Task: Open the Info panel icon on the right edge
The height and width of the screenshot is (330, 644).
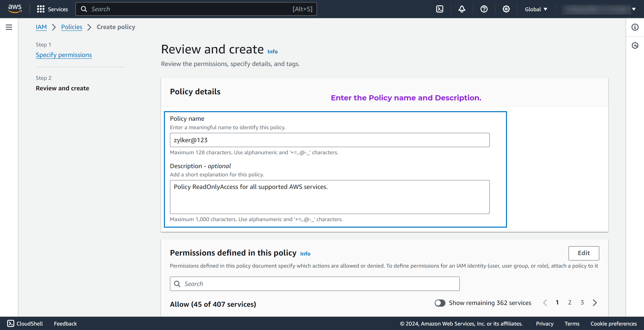Action: [x=635, y=27]
